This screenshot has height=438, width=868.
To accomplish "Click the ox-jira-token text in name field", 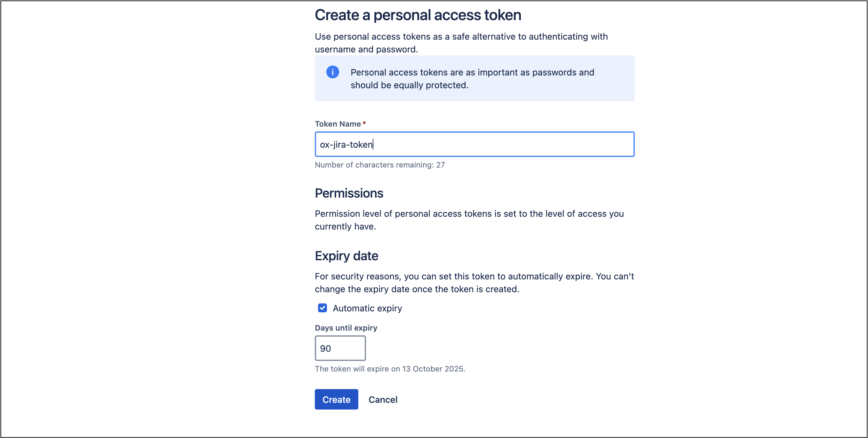I will coord(346,145).
